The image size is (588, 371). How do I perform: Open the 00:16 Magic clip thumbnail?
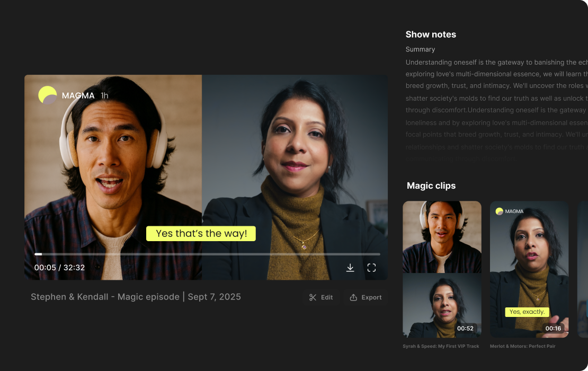529,269
